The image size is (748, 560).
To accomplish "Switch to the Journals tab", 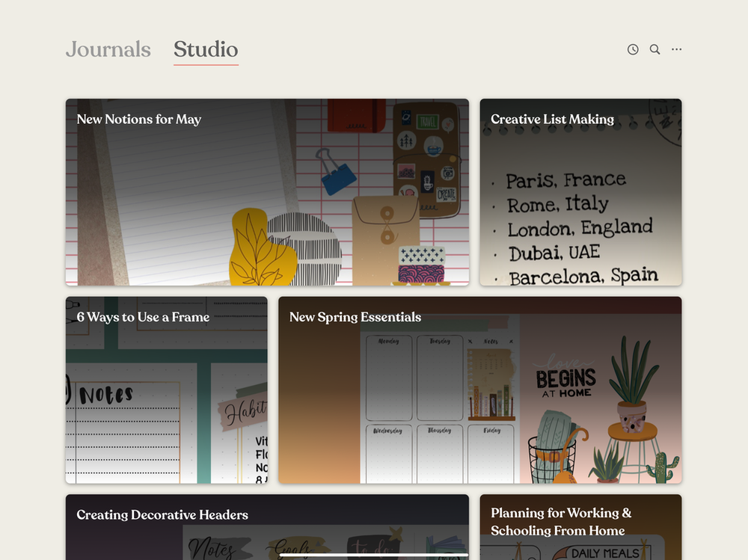I will [108, 49].
